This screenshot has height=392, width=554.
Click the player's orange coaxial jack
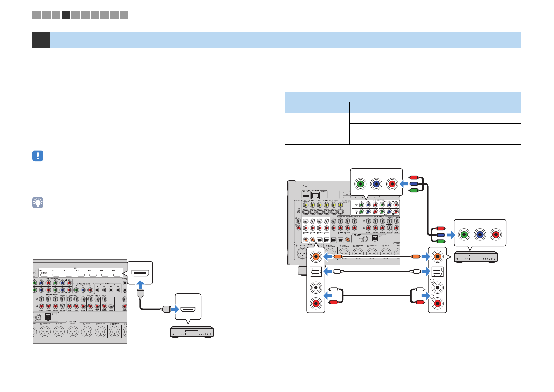[x=437, y=256]
